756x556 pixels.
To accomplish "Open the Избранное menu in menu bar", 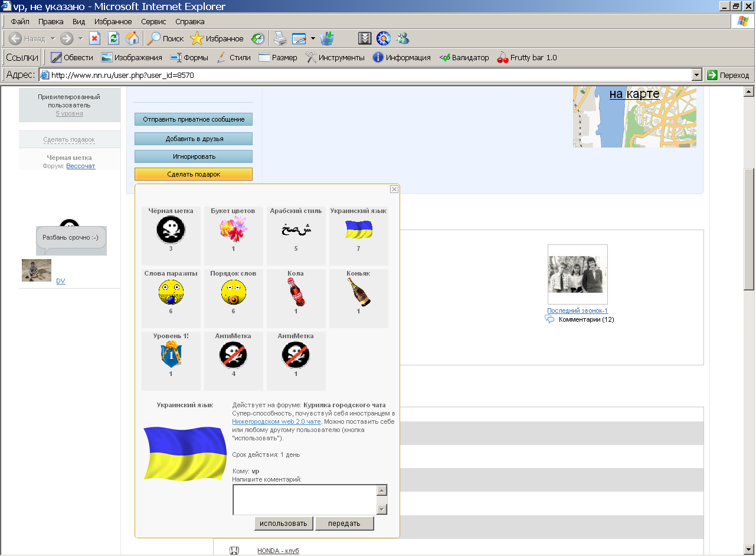I will [113, 21].
